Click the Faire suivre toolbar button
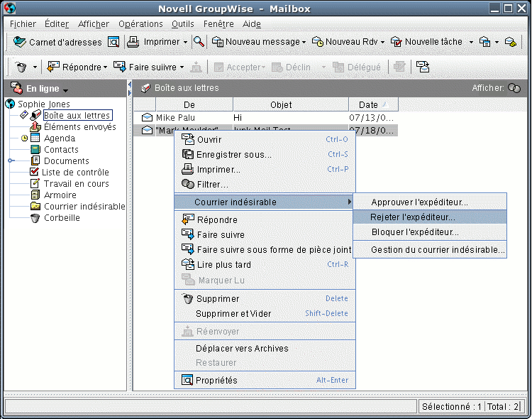The height and width of the screenshot is (419, 532). point(145,67)
